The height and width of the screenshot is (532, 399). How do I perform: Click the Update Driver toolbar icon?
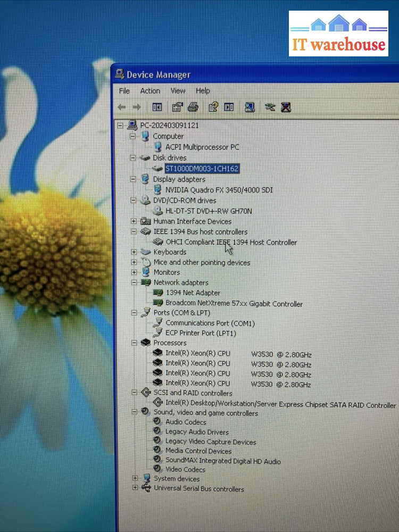(x=270, y=107)
